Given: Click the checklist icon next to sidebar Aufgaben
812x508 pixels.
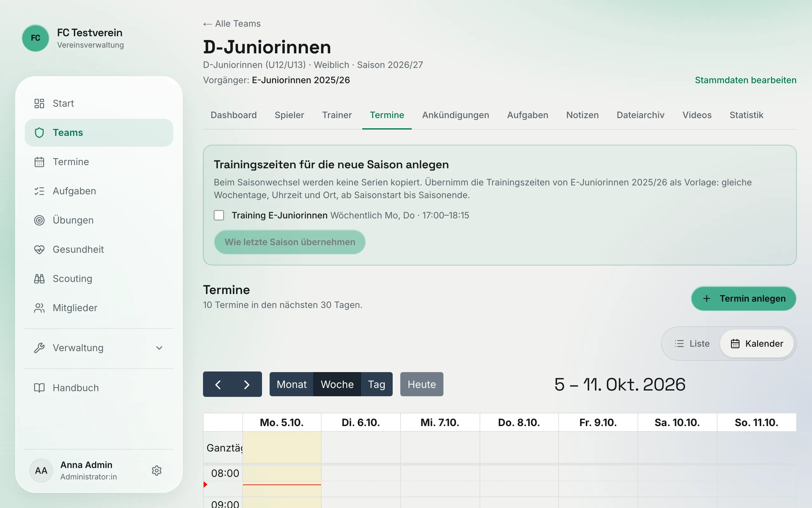Looking at the screenshot, I should (x=39, y=191).
